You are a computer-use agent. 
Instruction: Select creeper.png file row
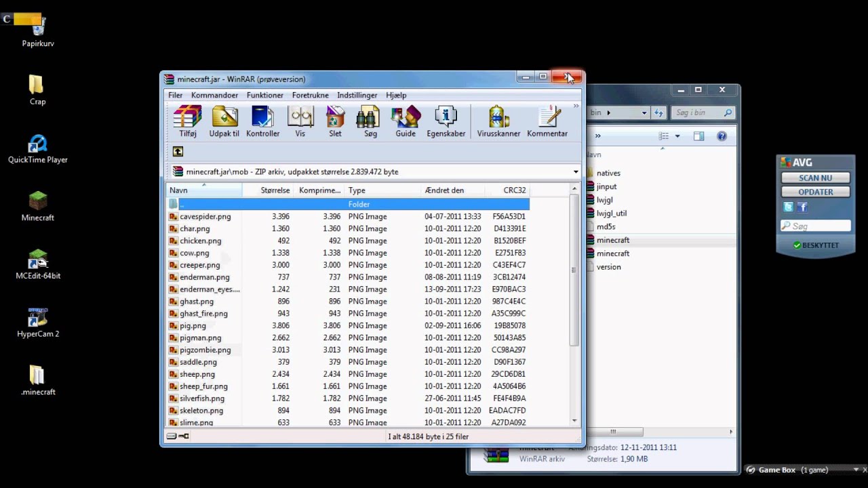348,265
